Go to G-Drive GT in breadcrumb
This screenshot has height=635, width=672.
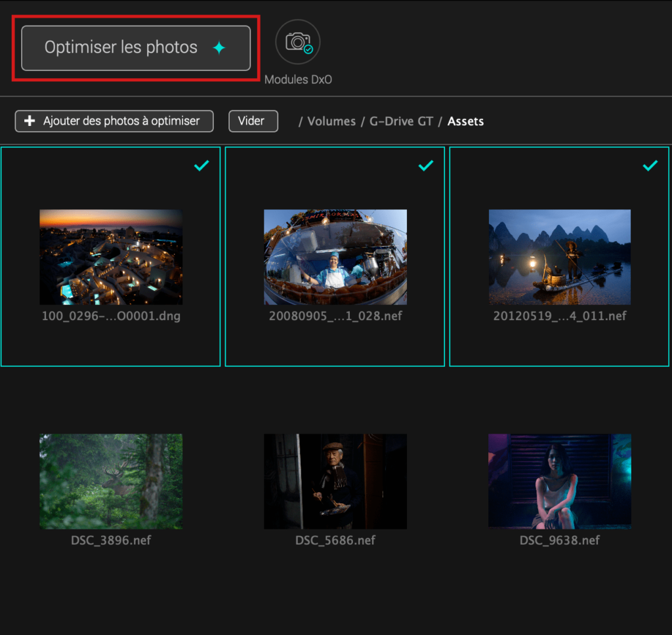(401, 121)
